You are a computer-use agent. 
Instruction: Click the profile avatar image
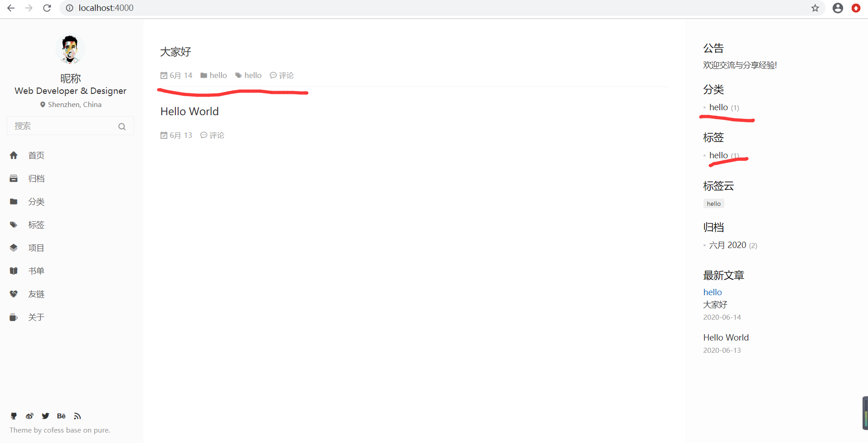[x=70, y=49]
